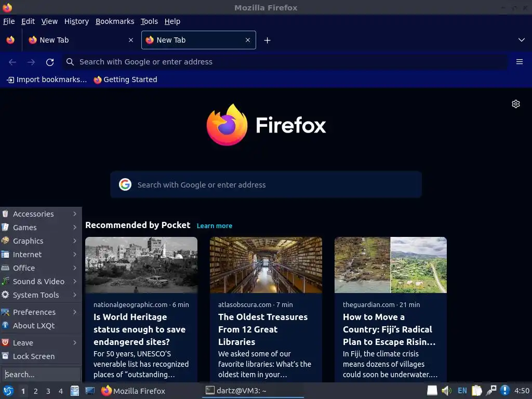Click Import bookmarks toolbar item

(47, 79)
